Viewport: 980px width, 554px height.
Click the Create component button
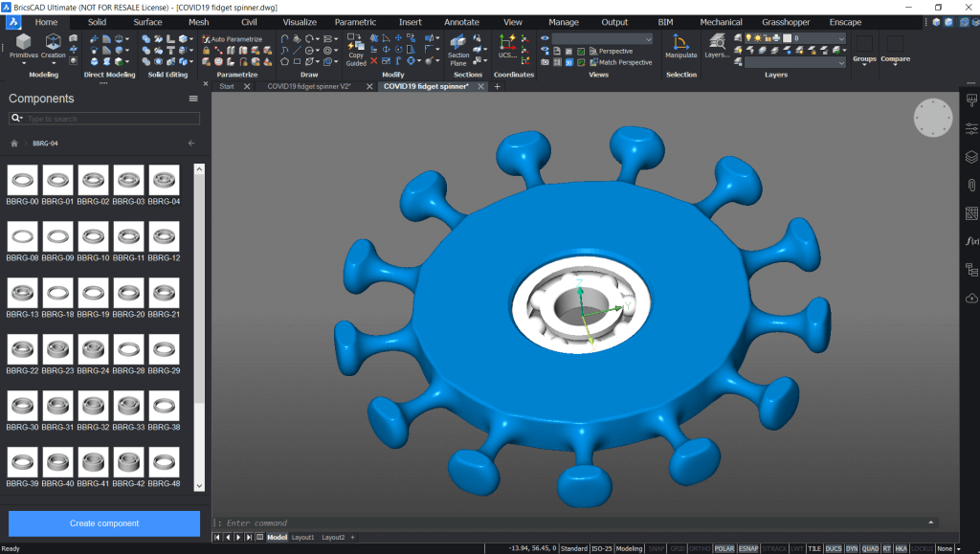pos(103,523)
